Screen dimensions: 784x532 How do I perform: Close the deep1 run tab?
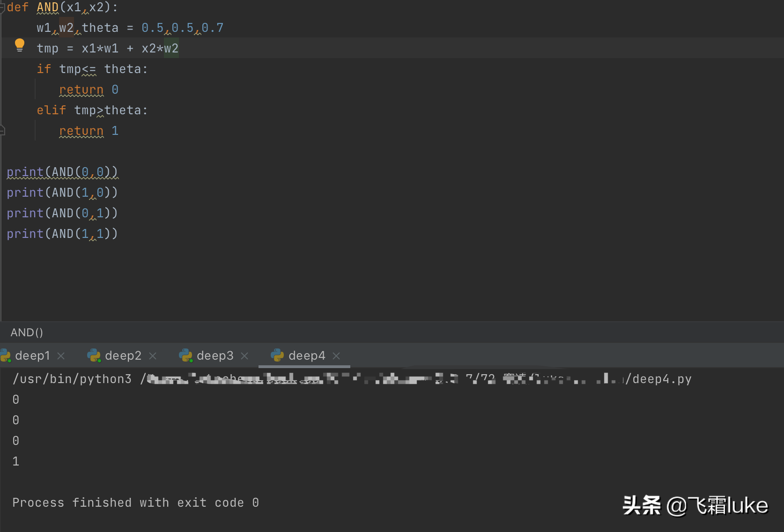point(61,356)
